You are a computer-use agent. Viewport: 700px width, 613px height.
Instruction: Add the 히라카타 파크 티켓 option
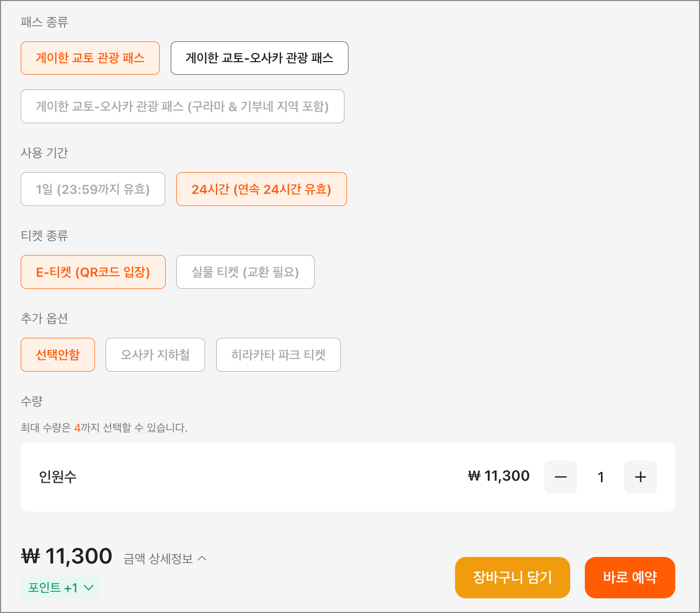click(x=278, y=355)
